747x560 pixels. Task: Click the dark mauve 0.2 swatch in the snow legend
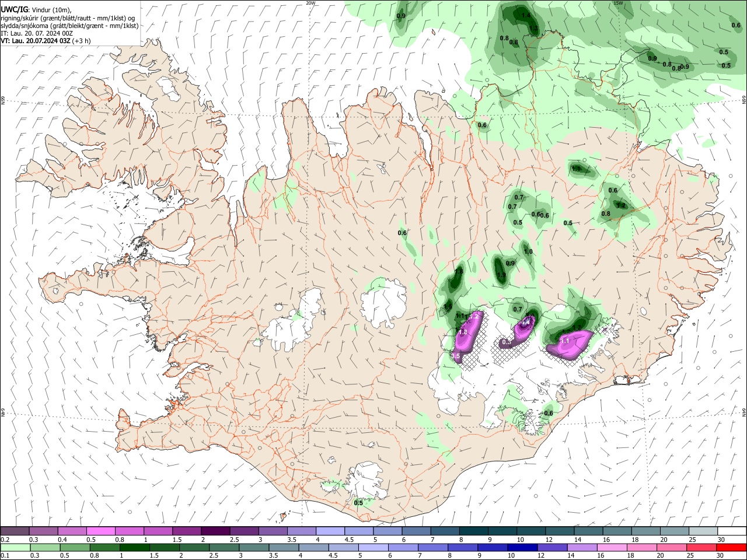15,531
